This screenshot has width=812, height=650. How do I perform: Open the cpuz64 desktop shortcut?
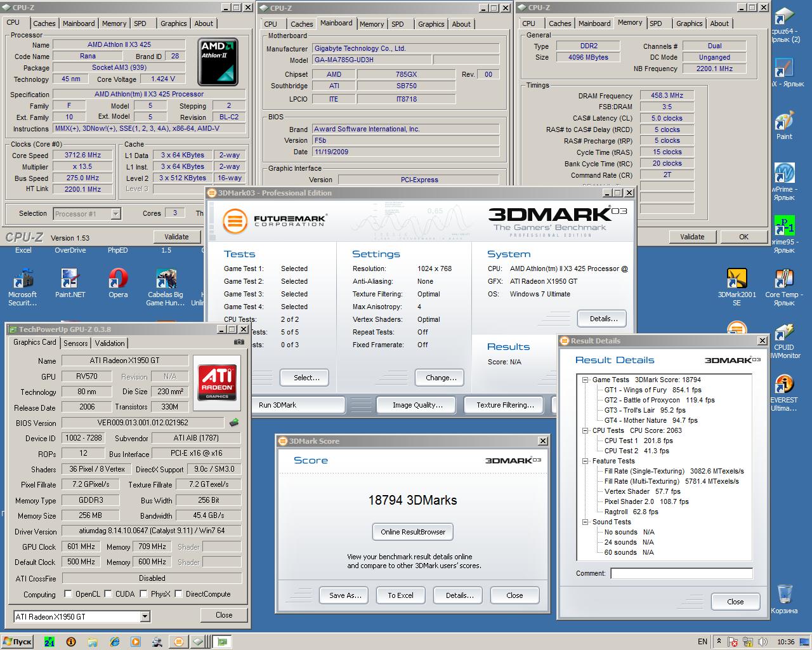(785, 25)
